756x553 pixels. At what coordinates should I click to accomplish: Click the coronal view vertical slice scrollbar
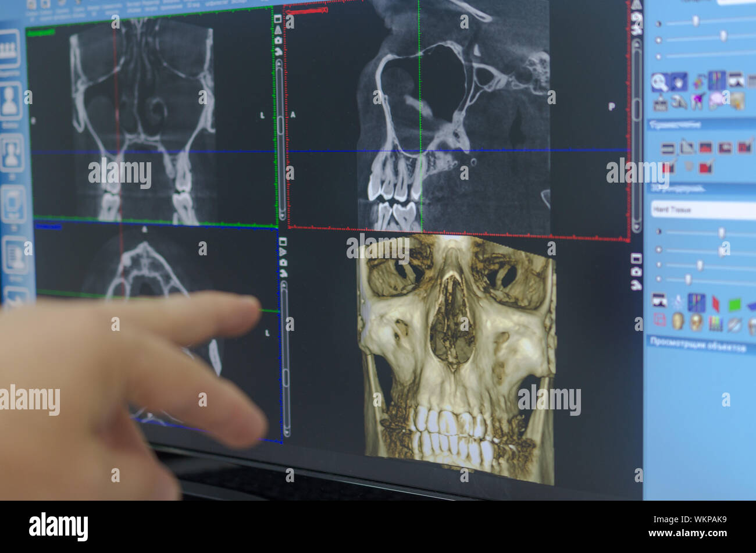point(280,139)
